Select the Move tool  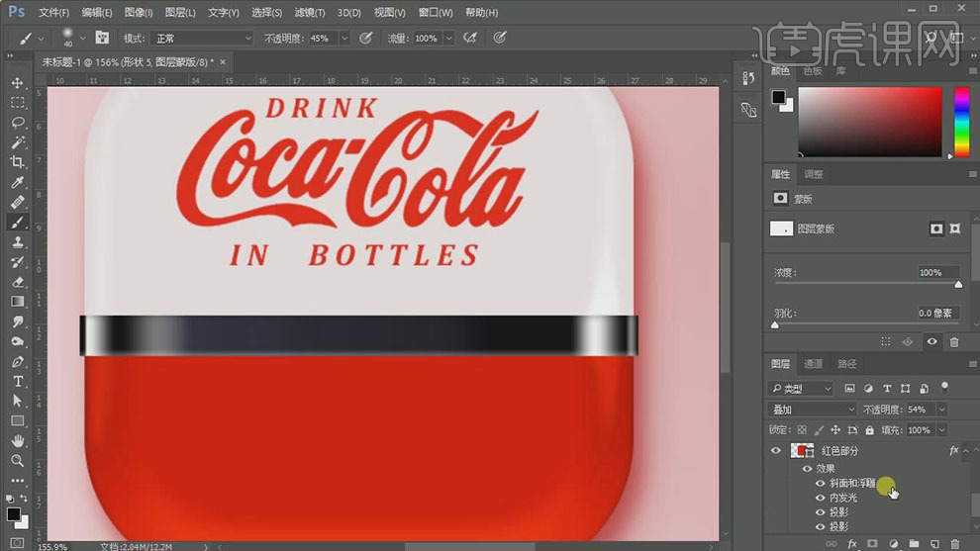tap(18, 83)
